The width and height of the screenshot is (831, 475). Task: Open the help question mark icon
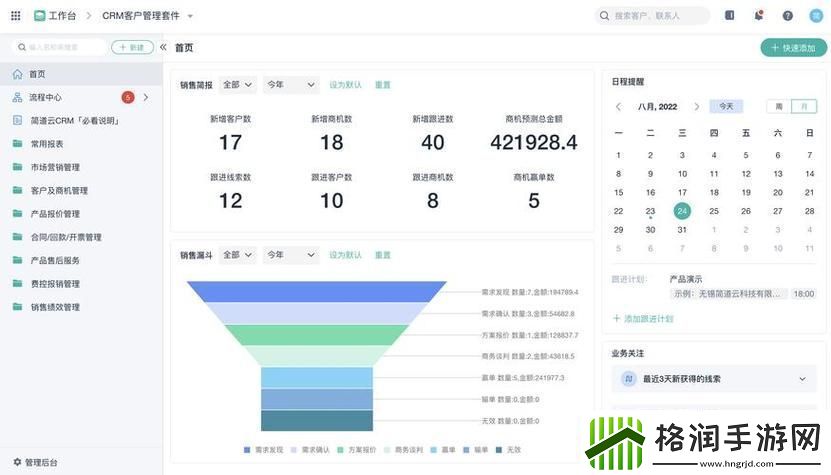pos(788,16)
